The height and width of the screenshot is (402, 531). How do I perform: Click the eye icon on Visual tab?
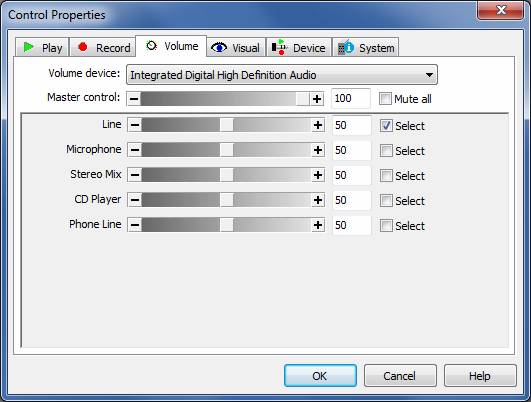point(219,47)
